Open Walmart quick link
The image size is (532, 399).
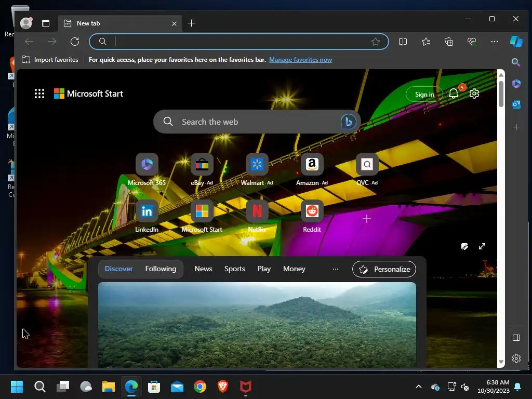point(257,169)
